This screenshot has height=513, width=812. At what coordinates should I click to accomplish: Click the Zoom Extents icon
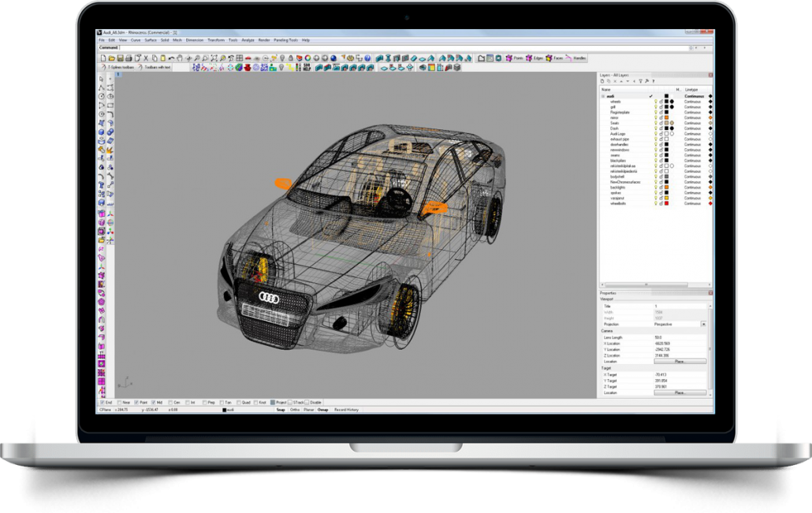point(214,58)
